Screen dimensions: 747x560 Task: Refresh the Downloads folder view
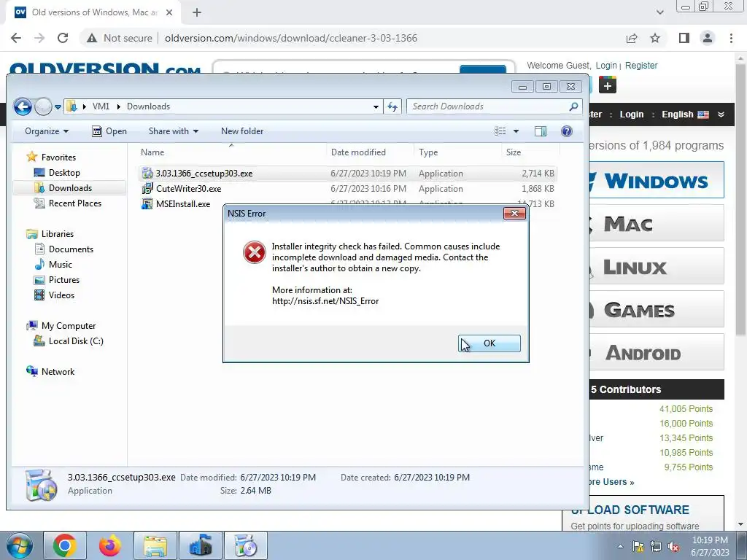[x=392, y=106]
